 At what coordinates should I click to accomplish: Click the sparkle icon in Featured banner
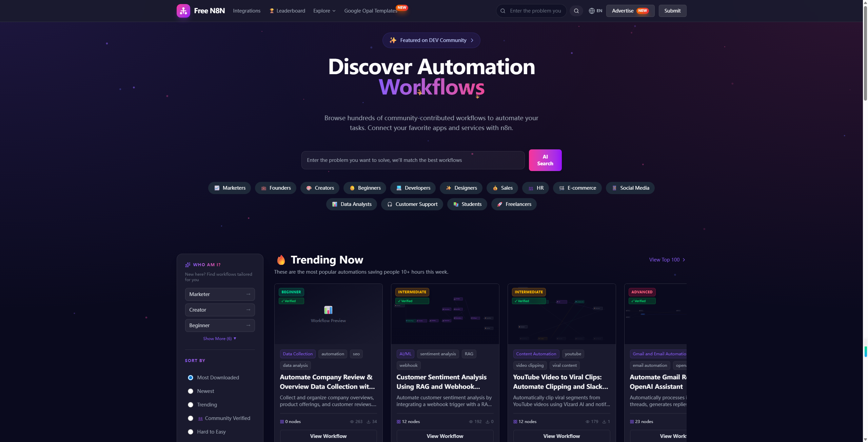coord(393,40)
